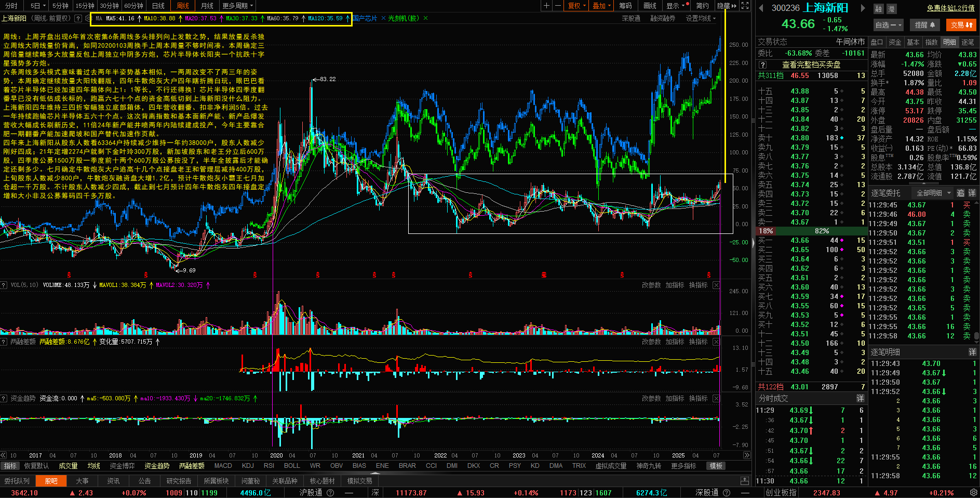Toggle 两融差额 indicator
Viewport: 980px width, 498px height.
click(192, 466)
